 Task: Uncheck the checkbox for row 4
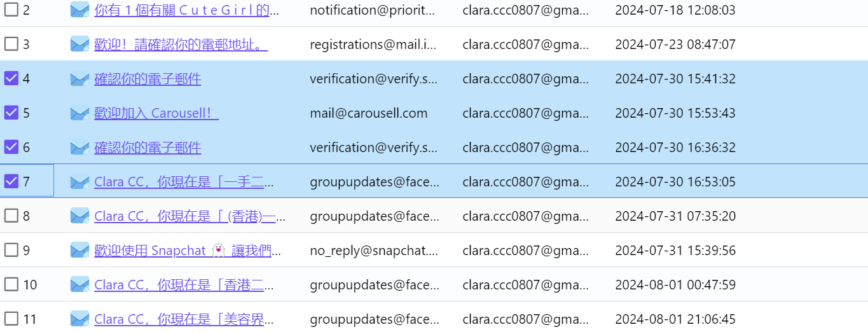(x=11, y=78)
